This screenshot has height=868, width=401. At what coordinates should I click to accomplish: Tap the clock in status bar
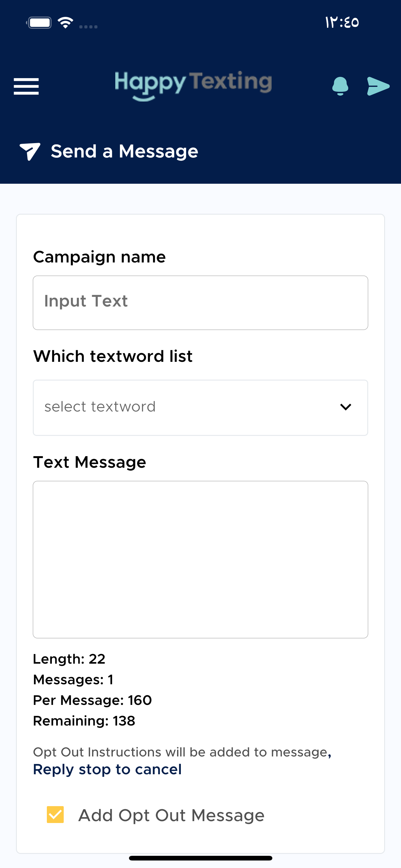pyautogui.click(x=342, y=22)
